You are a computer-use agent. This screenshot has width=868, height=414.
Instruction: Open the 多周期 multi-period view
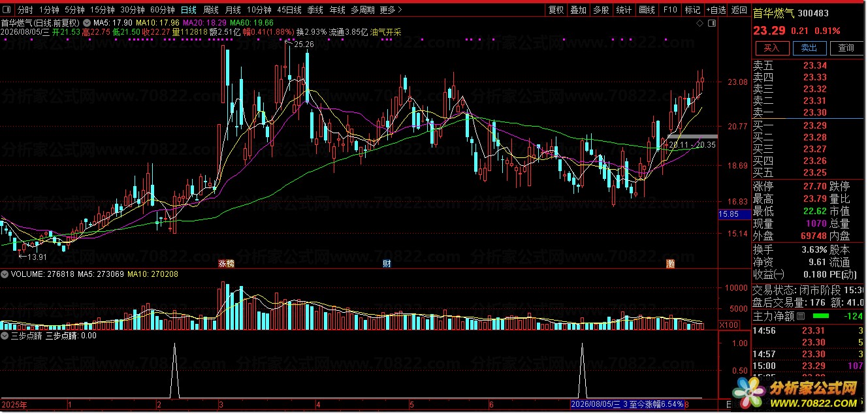pyautogui.click(x=362, y=10)
